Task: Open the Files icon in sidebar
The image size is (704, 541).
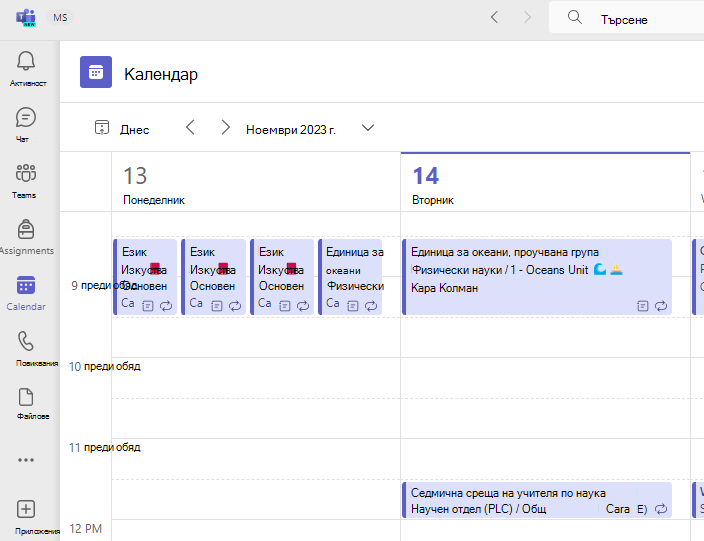Action: (x=26, y=397)
